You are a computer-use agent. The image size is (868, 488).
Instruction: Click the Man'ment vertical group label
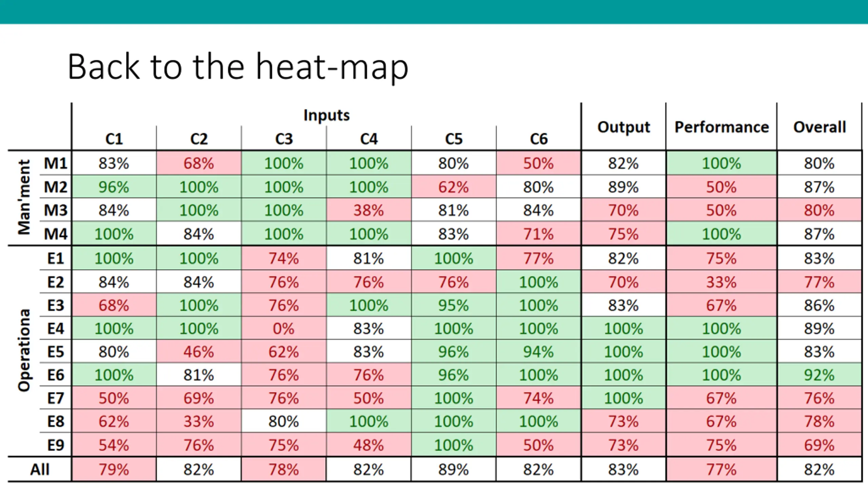tap(24, 198)
